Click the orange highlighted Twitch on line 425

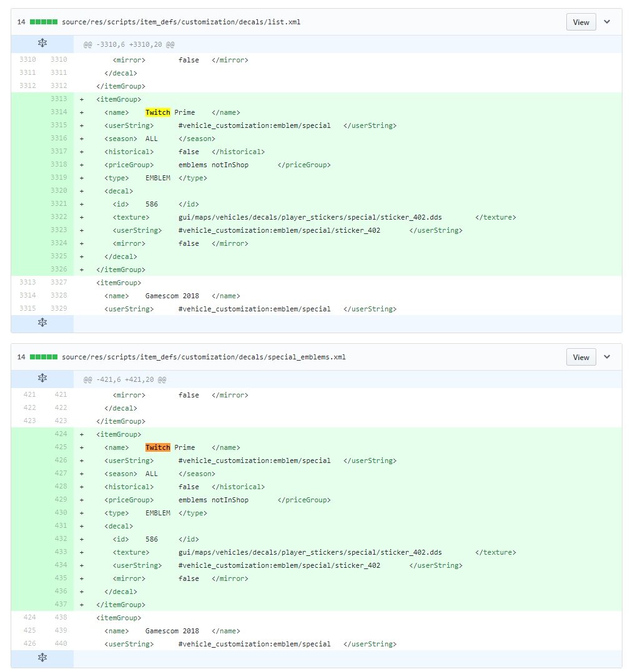(157, 447)
